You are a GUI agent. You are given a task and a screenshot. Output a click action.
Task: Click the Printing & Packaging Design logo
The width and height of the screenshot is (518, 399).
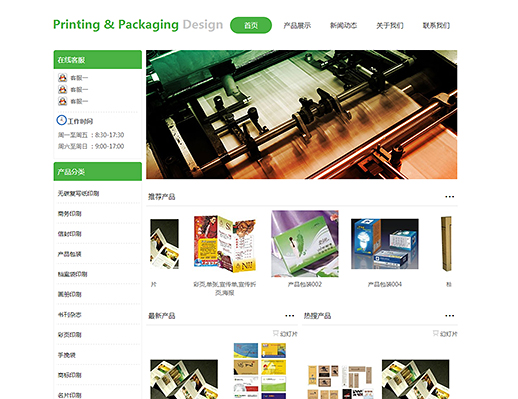coord(138,25)
